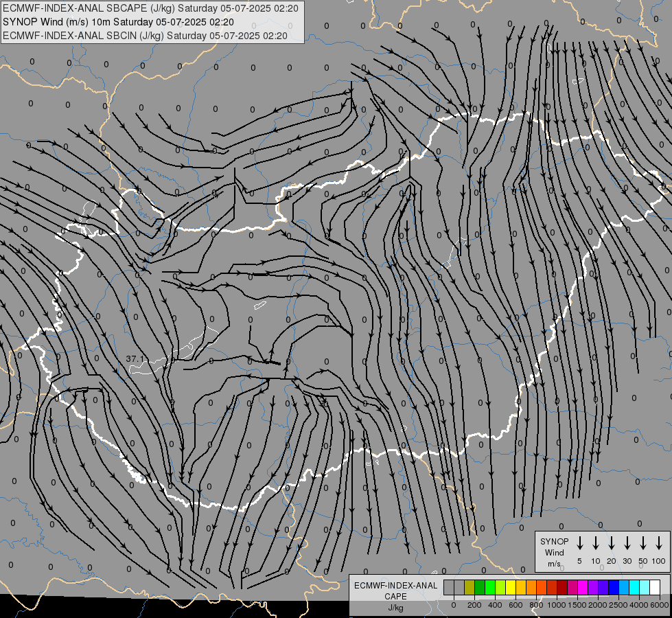Click the 400 CAPE scale label
Viewport: 672px width, 618px height.
495,605
